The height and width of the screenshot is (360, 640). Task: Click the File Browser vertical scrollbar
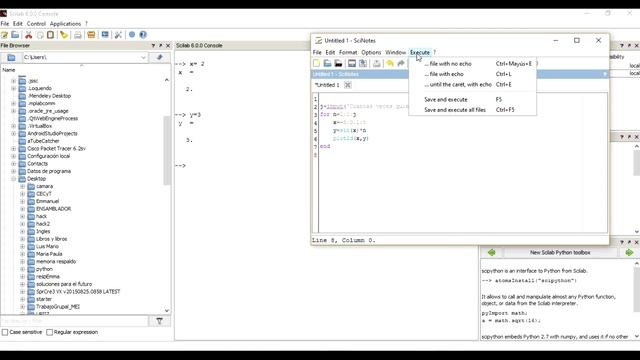[x=167, y=151]
